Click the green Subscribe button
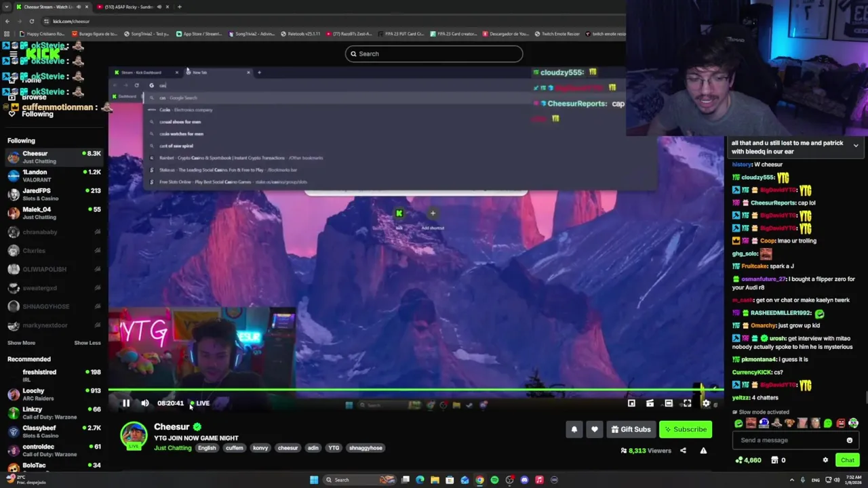This screenshot has width=868, height=488. [686, 429]
